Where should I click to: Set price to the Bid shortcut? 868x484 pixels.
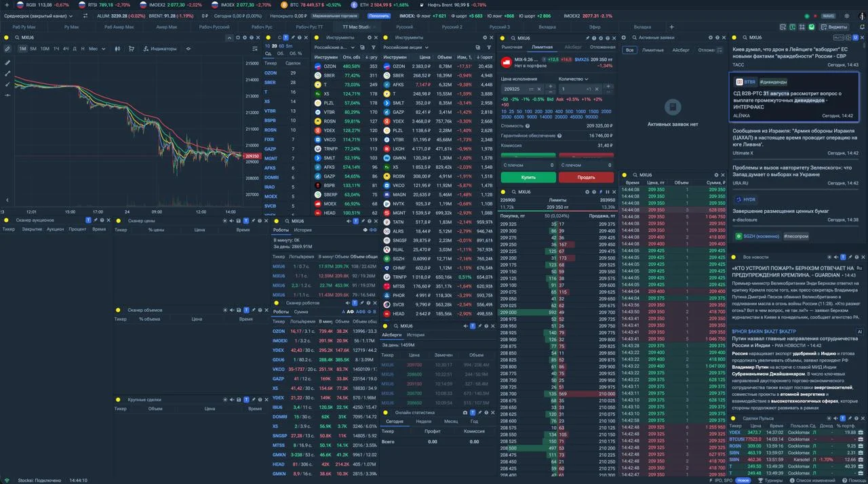550,99
